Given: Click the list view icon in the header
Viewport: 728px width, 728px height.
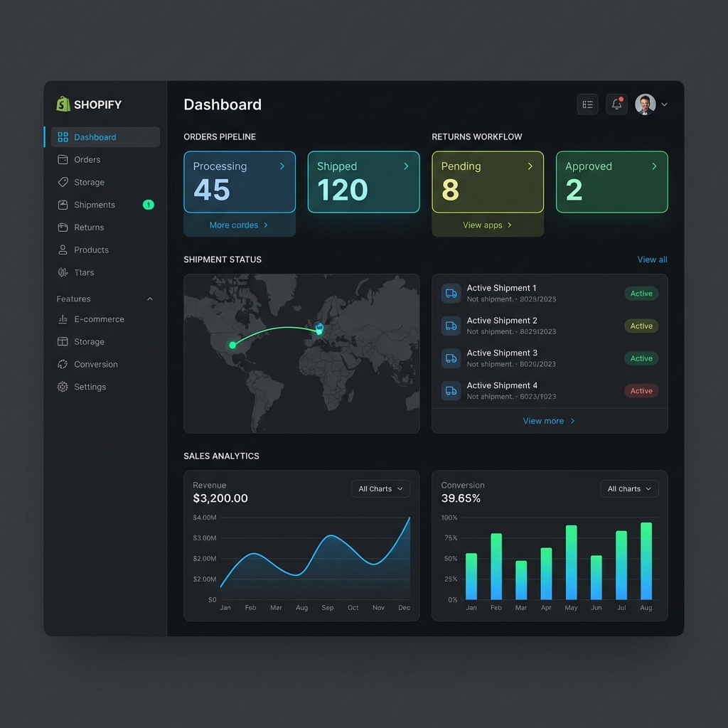Looking at the screenshot, I should [587, 104].
